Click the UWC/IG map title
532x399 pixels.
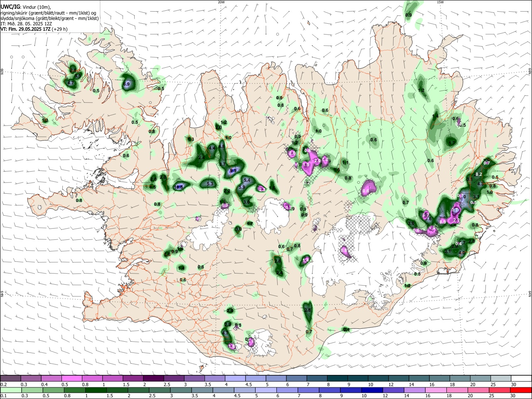pyautogui.click(x=10, y=7)
